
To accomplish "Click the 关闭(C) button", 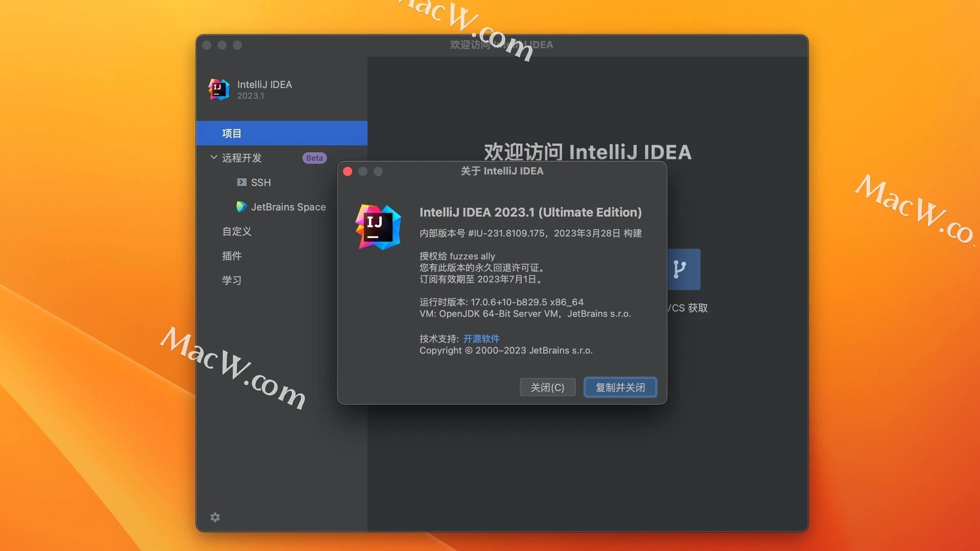I will 547,387.
